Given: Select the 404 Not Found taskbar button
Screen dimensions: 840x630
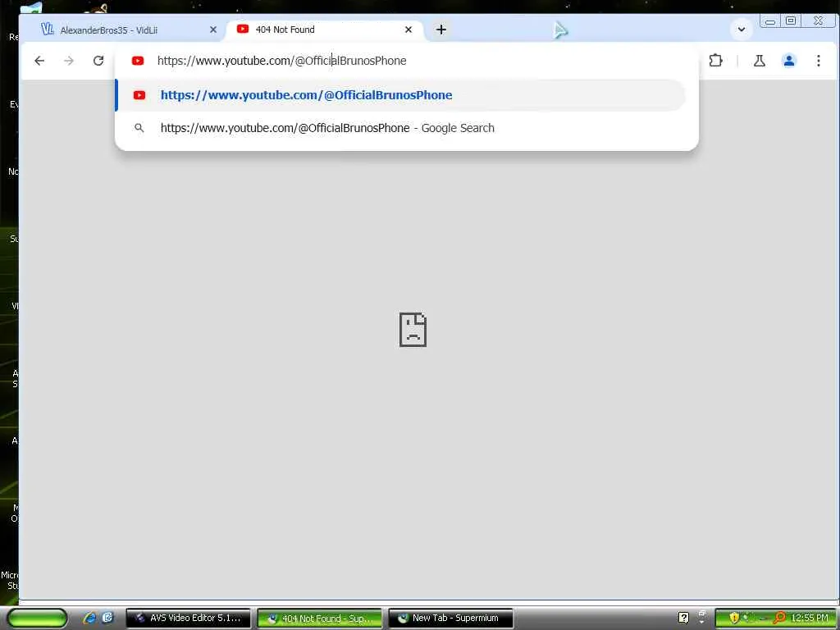Looking at the screenshot, I should coord(320,619).
